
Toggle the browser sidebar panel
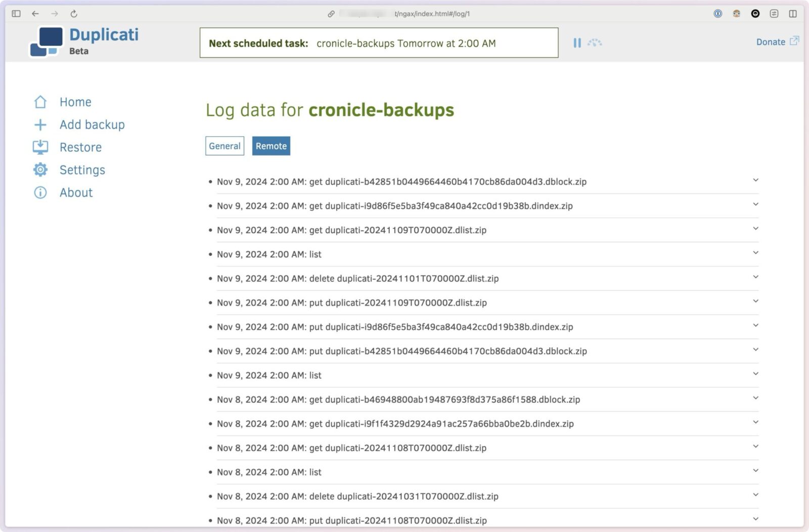click(16, 14)
